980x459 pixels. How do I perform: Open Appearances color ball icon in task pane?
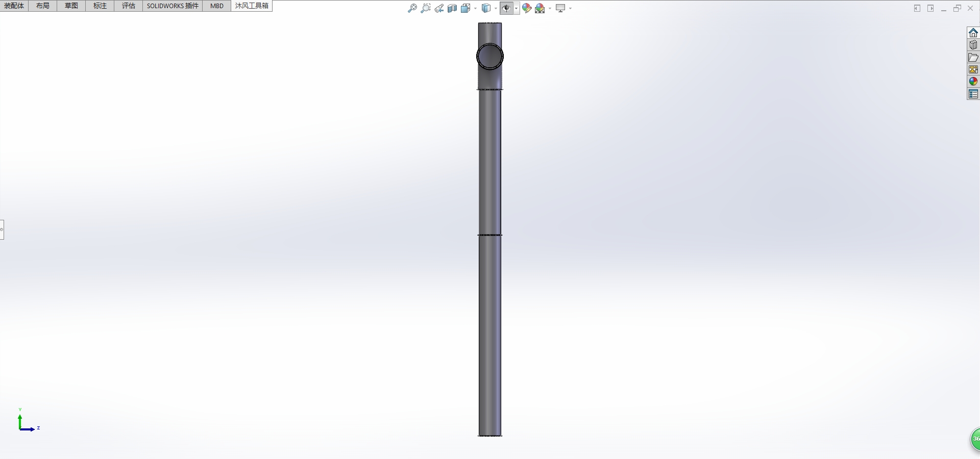973,82
